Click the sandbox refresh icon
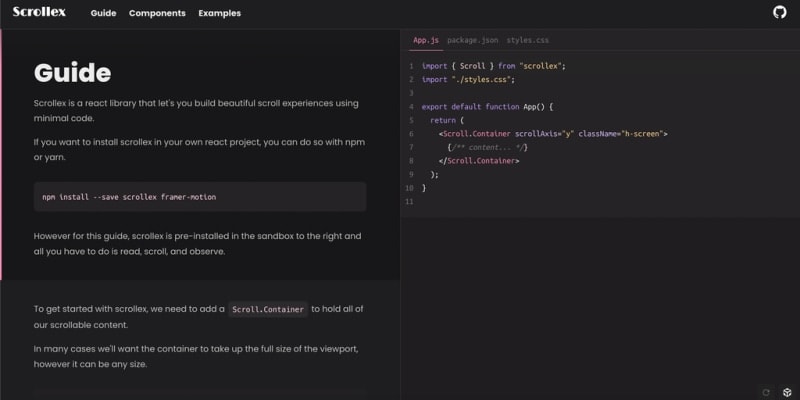The width and height of the screenshot is (800, 400). pos(766,392)
